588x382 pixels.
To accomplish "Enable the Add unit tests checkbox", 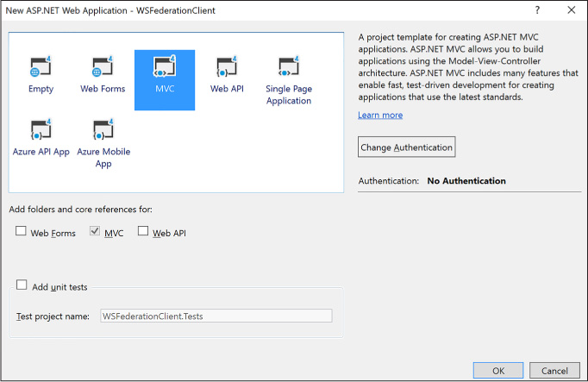I will click(22, 285).
